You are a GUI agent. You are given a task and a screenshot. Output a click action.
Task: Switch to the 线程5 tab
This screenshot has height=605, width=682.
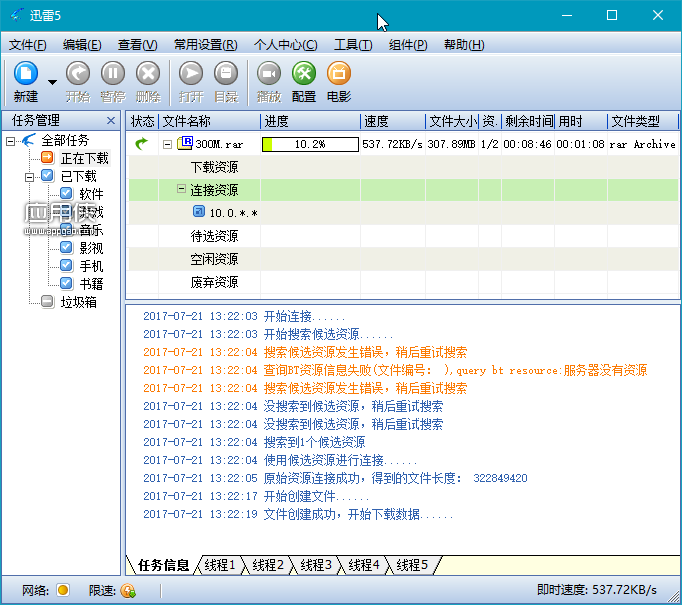412,565
